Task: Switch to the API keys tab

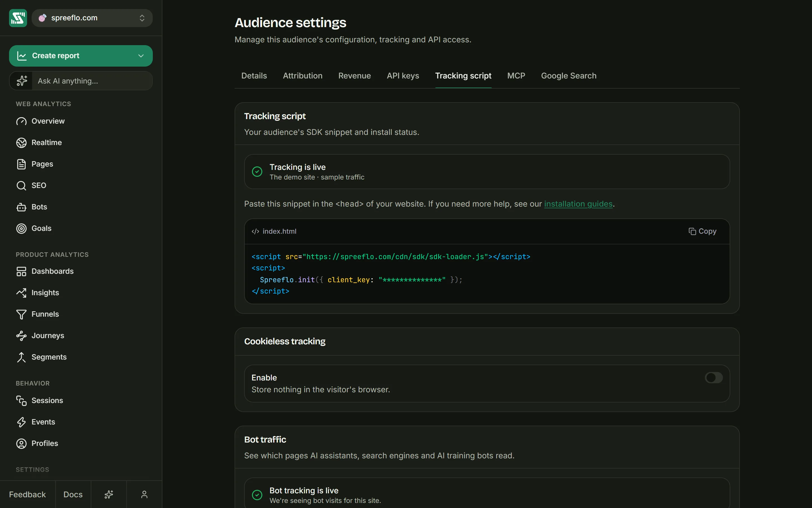Action: pos(403,76)
